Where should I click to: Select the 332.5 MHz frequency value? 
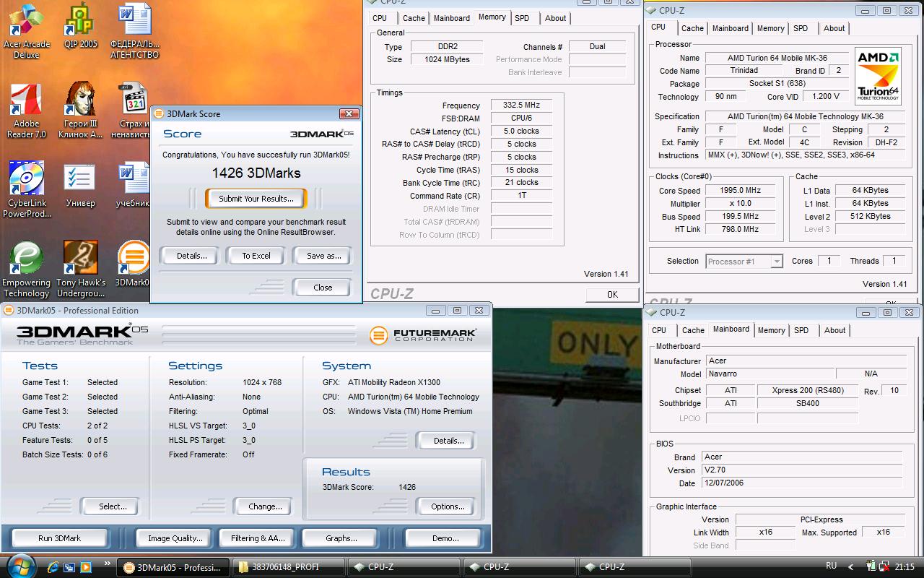[x=521, y=105]
